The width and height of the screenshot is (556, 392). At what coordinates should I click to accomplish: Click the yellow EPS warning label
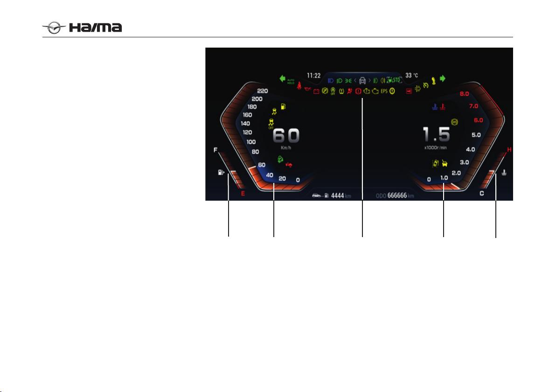(384, 91)
